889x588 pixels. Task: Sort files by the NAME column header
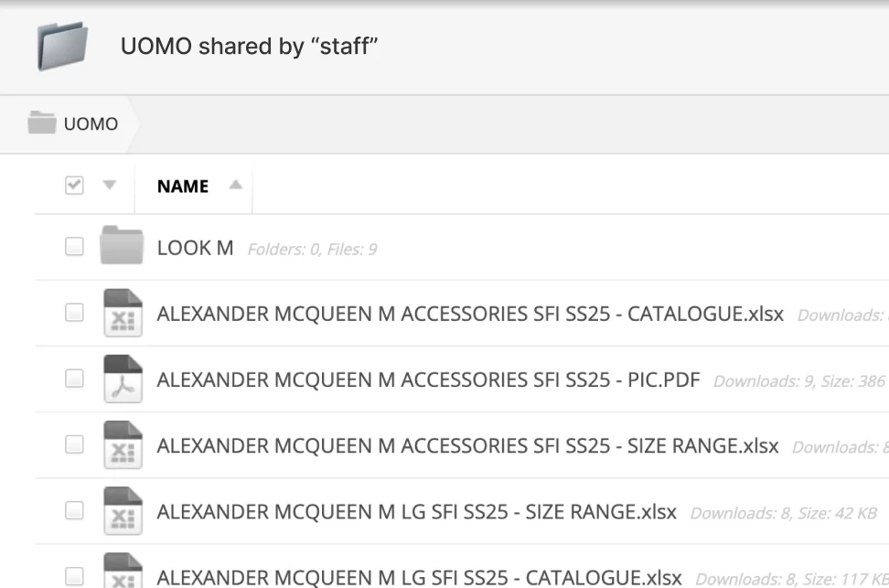[x=183, y=187]
